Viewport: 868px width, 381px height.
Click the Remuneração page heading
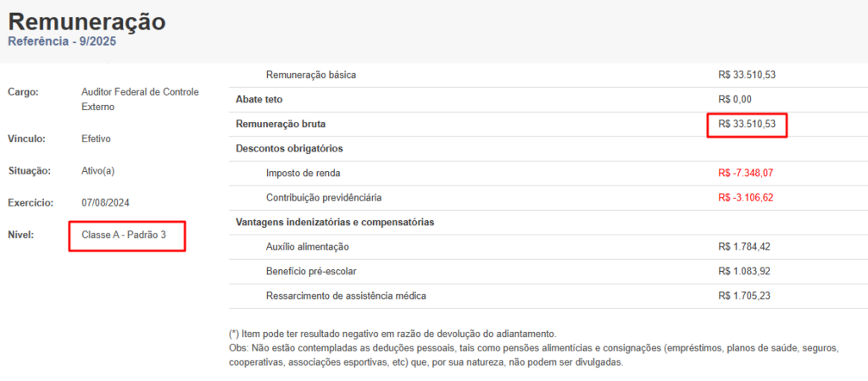click(x=86, y=21)
